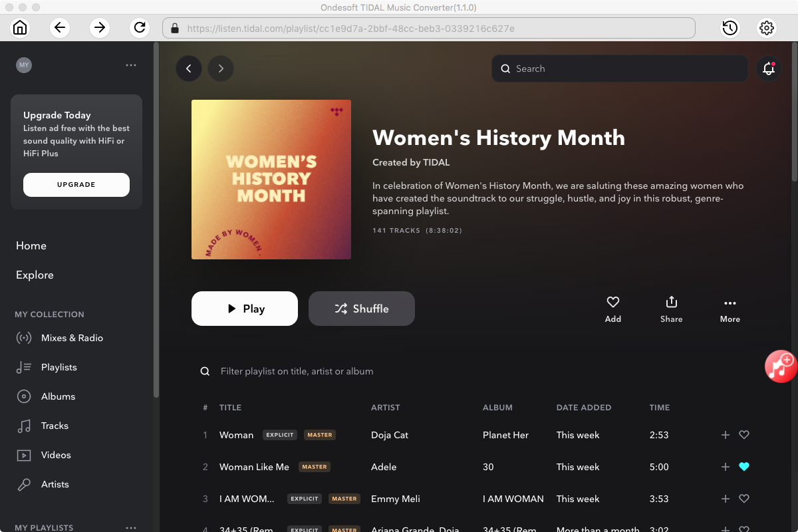Click the sidebar vertical scrollbar
798x532 pixels.
coord(156,219)
